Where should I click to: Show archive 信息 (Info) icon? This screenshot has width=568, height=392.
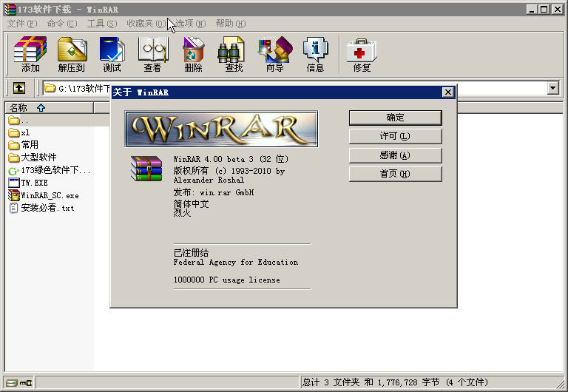coord(315,54)
